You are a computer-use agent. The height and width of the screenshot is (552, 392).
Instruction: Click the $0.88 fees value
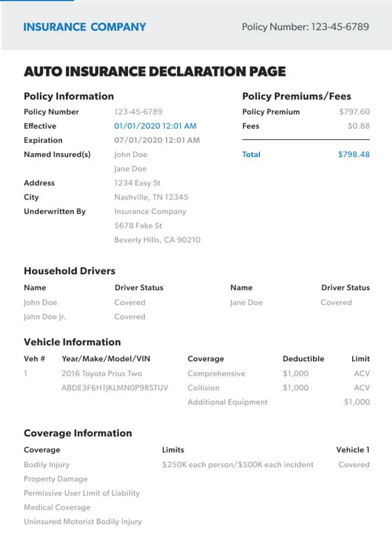point(358,126)
